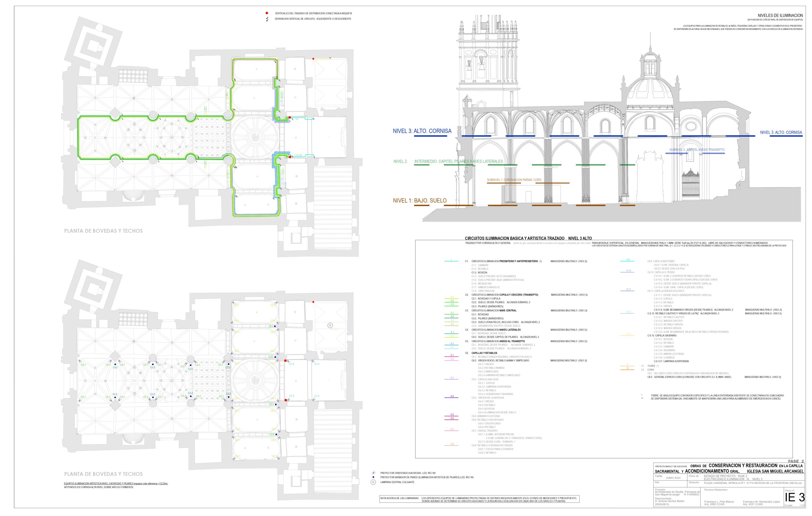Click the projector symbol next to 'PROYECTOR ORIENTADO A BOVEDAS'
The width and height of the screenshot is (812, 516).
coord(374,473)
